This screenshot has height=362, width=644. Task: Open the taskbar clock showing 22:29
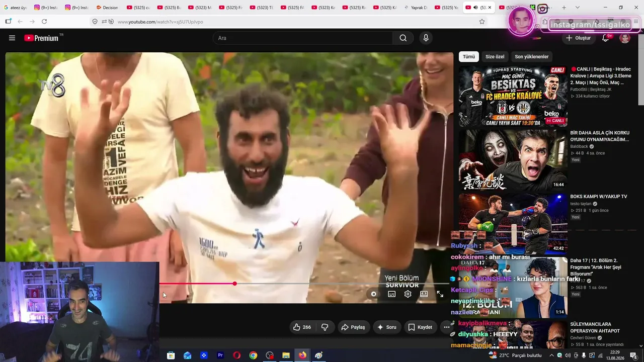pos(614,355)
